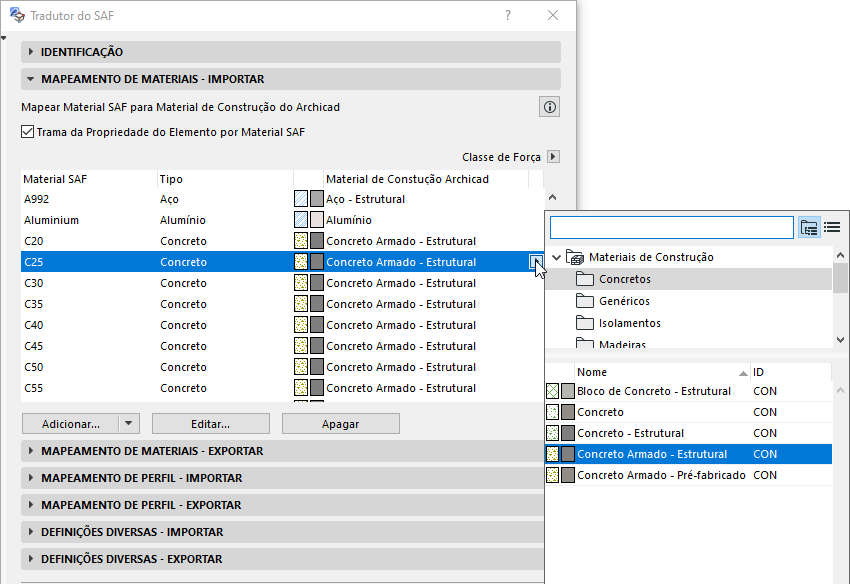Click color swatch of Aluminium row
The height and width of the screenshot is (584, 850).
tap(317, 220)
